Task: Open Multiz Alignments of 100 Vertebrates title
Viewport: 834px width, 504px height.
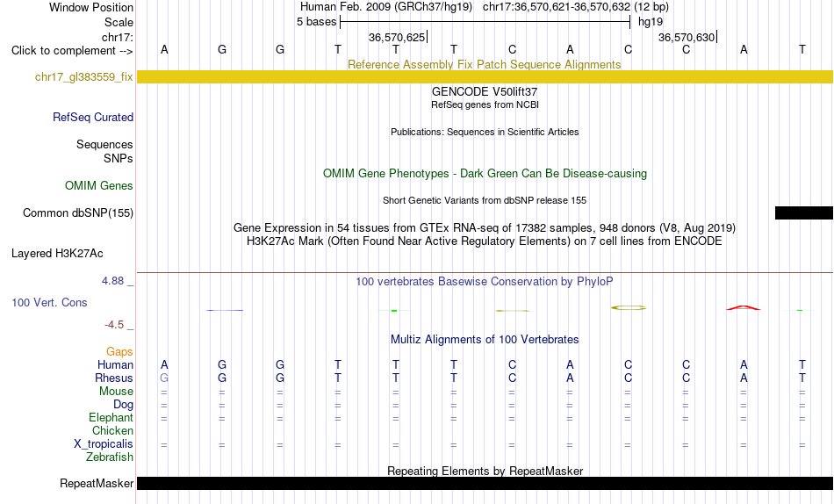Action: click(x=485, y=340)
